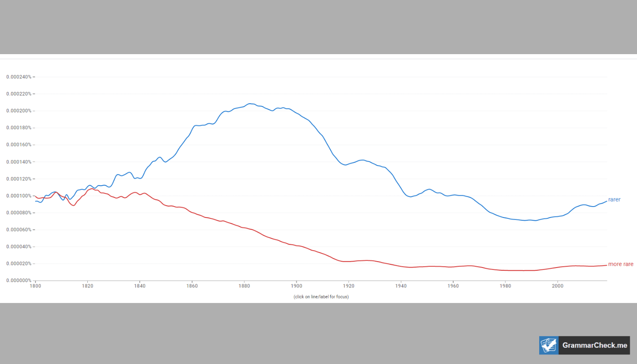
Task: Click the 1900 x-axis year label
Action: (x=297, y=286)
